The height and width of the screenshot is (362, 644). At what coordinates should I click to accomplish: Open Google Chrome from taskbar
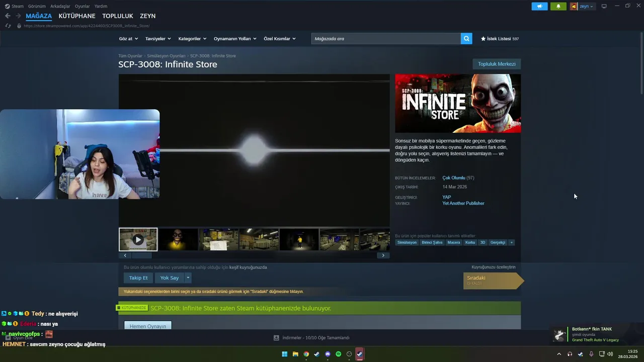click(x=306, y=354)
